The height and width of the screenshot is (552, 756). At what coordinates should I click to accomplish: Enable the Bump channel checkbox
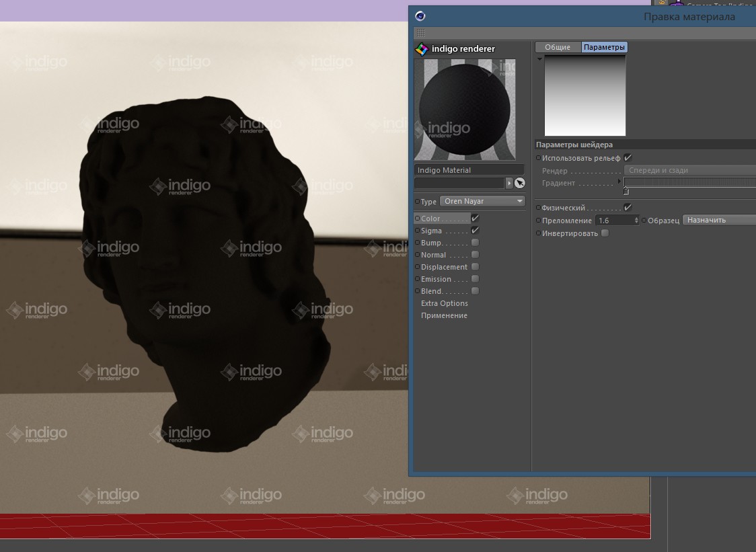[475, 243]
